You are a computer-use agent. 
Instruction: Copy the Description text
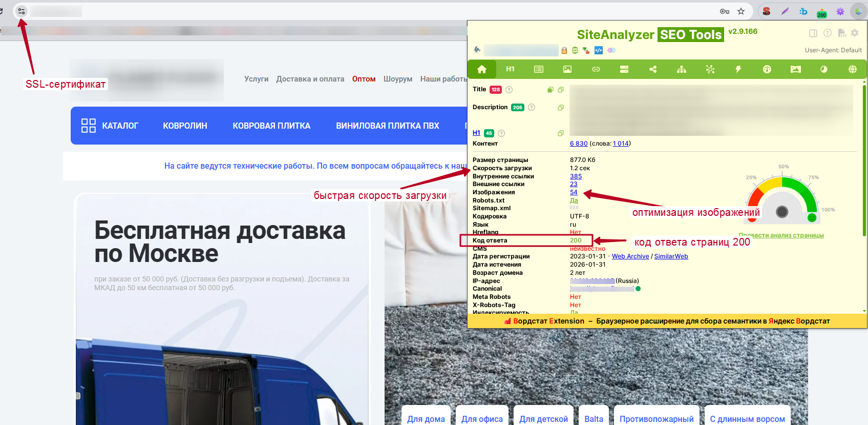(561, 108)
